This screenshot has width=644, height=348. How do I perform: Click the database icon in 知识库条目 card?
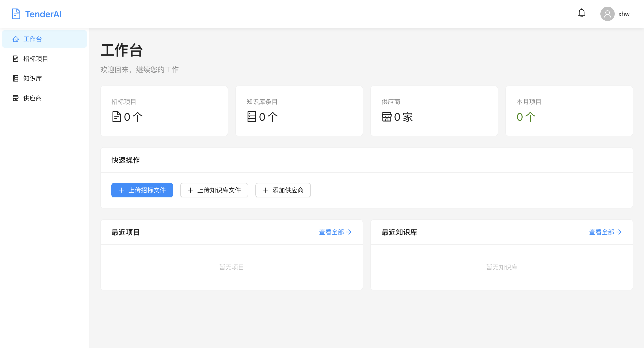[252, 117]
